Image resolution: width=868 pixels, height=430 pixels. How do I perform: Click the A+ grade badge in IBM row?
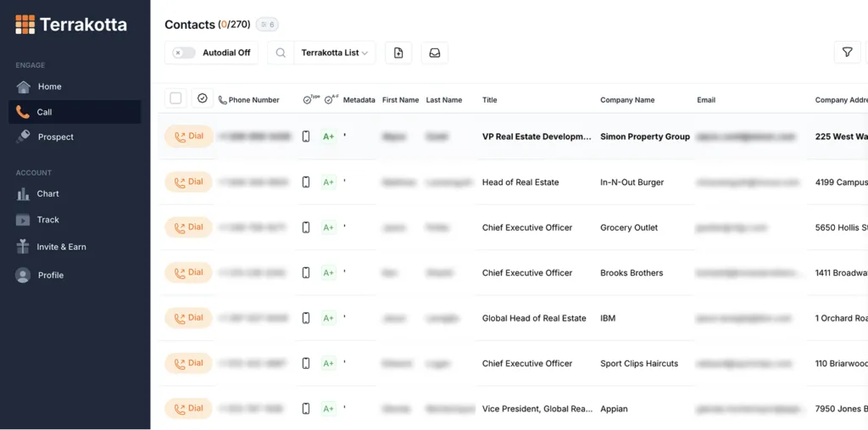tap(329, 319)
